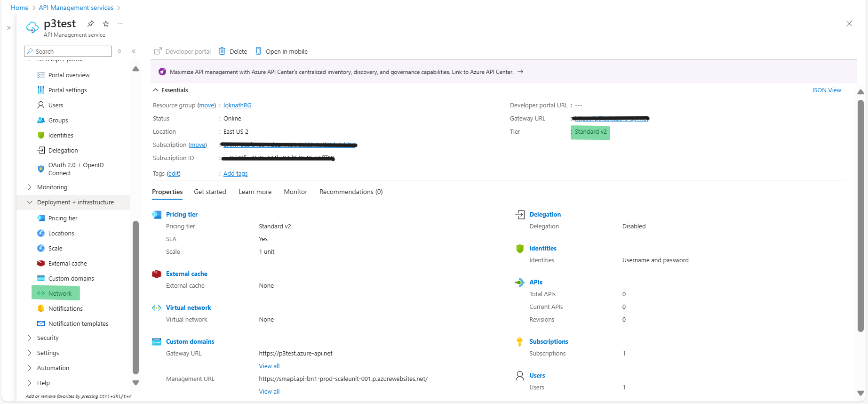Expand the Settings section
The image size is (868, 404).
click(30, 353)
